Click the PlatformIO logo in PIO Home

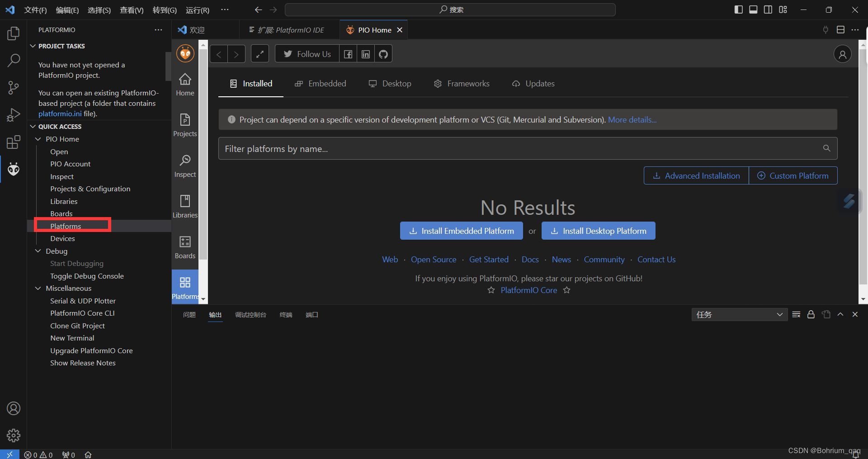click(x=185, y=53)
